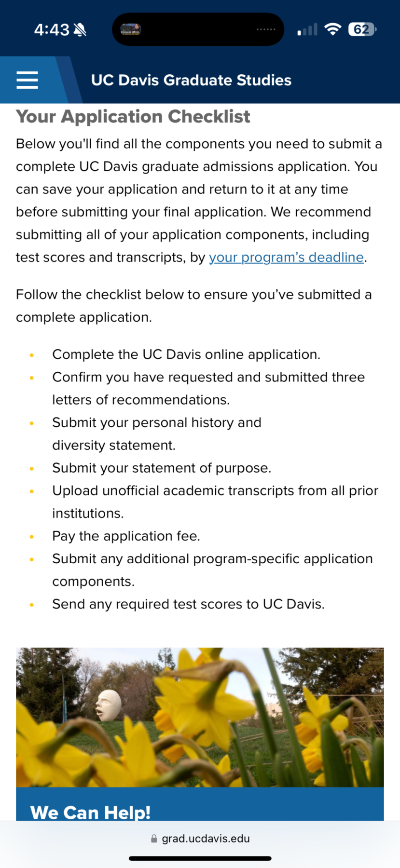Tap the battery level indicator
Image resolution: width=400 pixels, height=868 pixels.
362,29
